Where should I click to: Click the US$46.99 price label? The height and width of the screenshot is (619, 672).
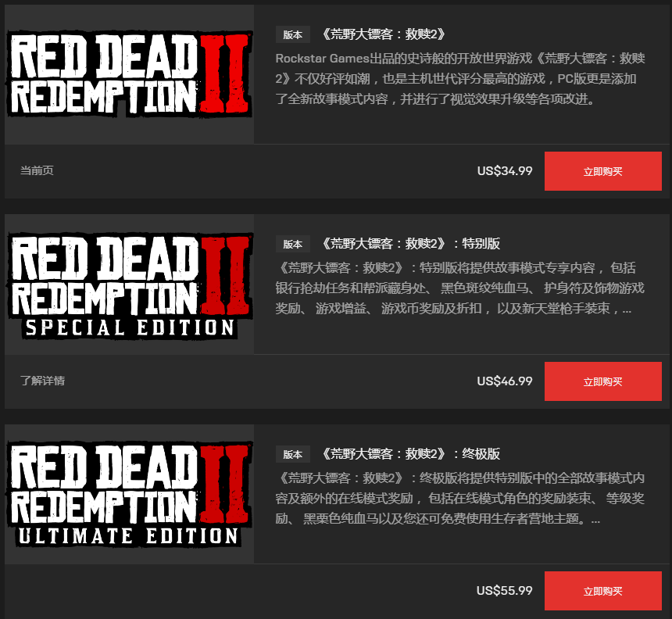tap(505, 381)
